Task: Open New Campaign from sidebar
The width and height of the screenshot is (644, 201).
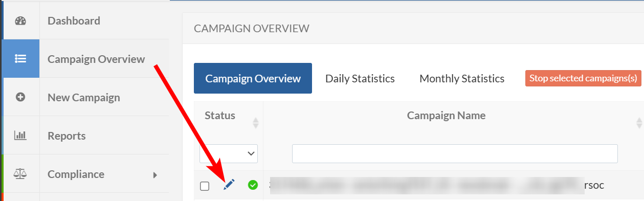Action: click(x=84, y=97)
